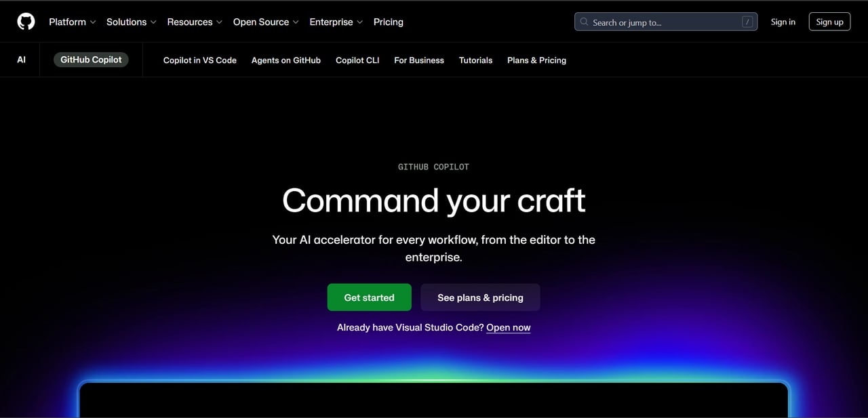Click the Sign up button
Image resolution: width=868 pixels, height=418 pixels.
(829, 22)
